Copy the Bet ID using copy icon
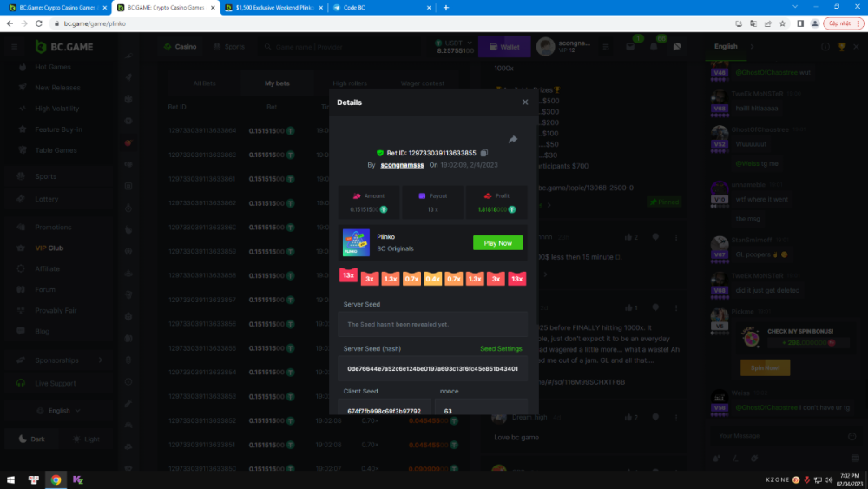Screen dimensions: 868x489 (x=484, y=153)
